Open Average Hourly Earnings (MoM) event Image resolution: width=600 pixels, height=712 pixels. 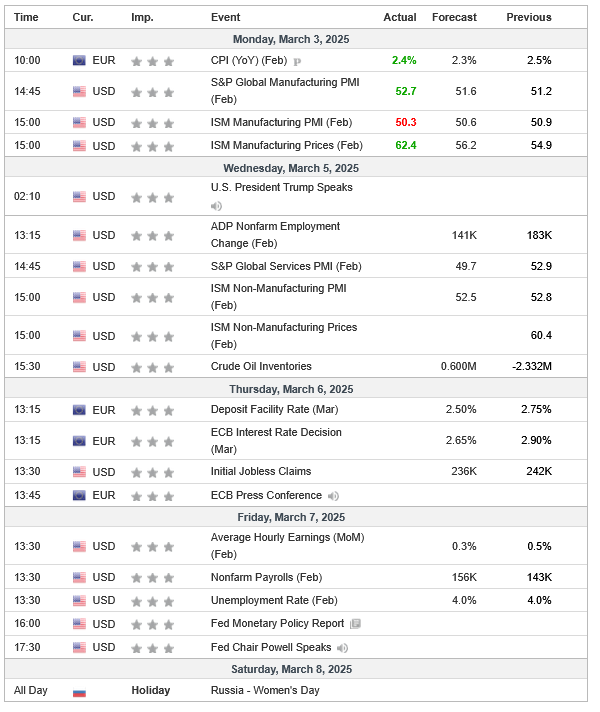tap(288, 546)
